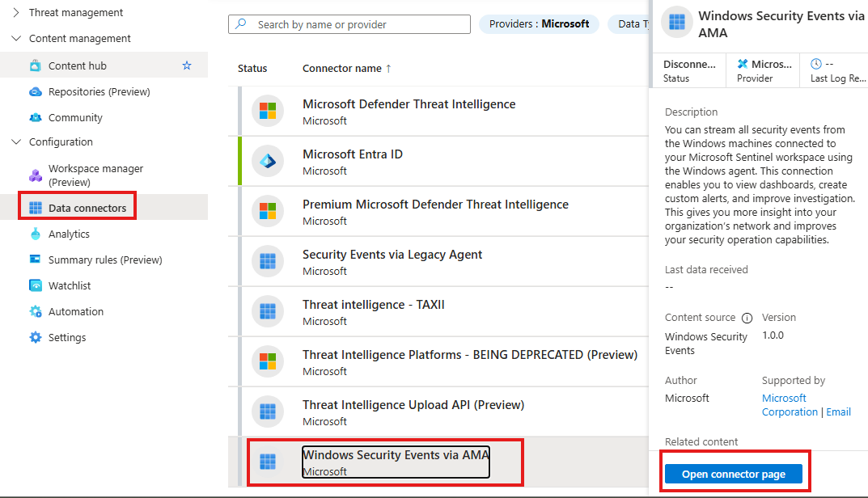
Task: Click the Threat management label
Action: (x=76, y=12)
